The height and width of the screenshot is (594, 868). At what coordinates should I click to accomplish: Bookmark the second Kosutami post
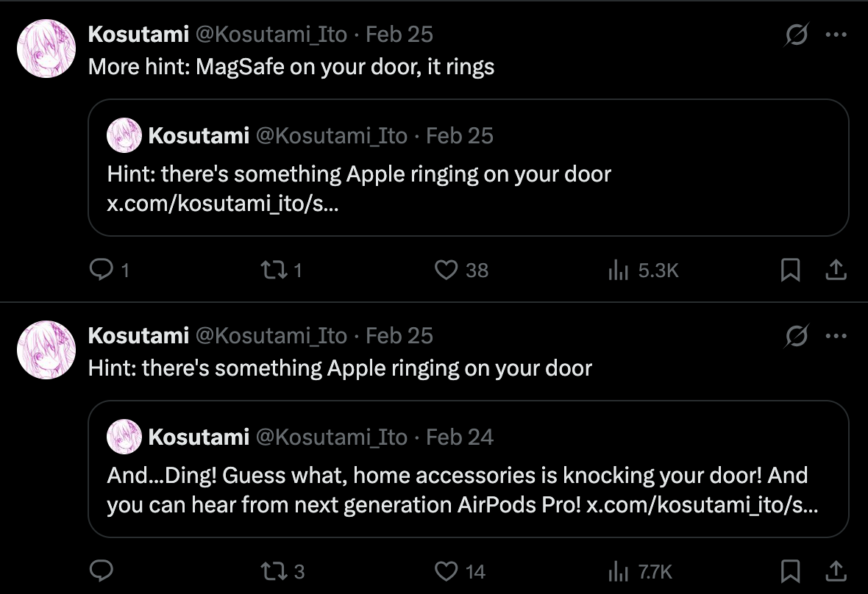(x=790, y=570)
